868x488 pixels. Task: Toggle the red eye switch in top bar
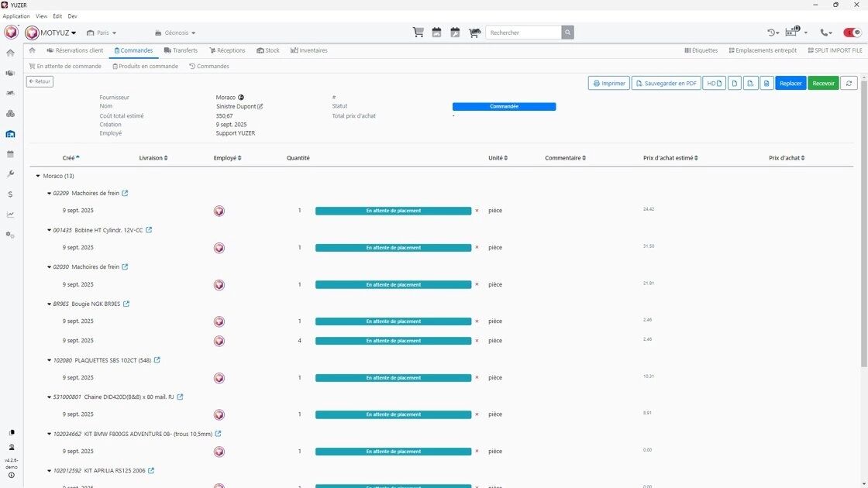(x=852, y=33)
